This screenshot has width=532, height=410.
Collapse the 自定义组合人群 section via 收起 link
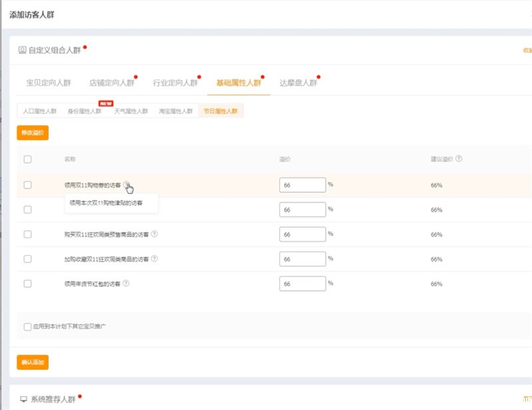coord(527,50)
